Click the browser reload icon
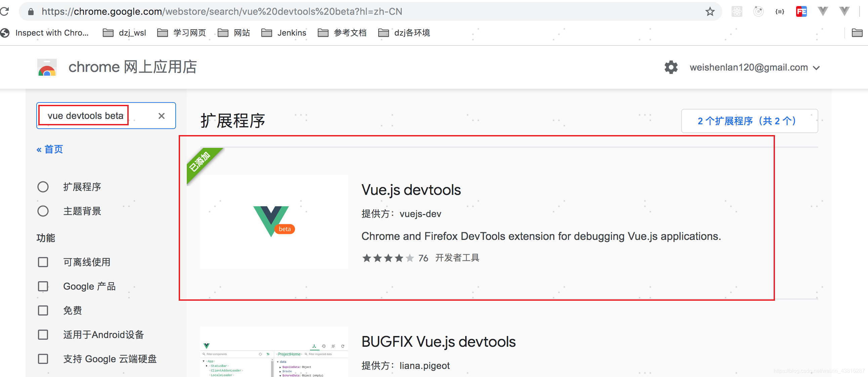Viewport: 868px width, 377px height. click(5, 11)
